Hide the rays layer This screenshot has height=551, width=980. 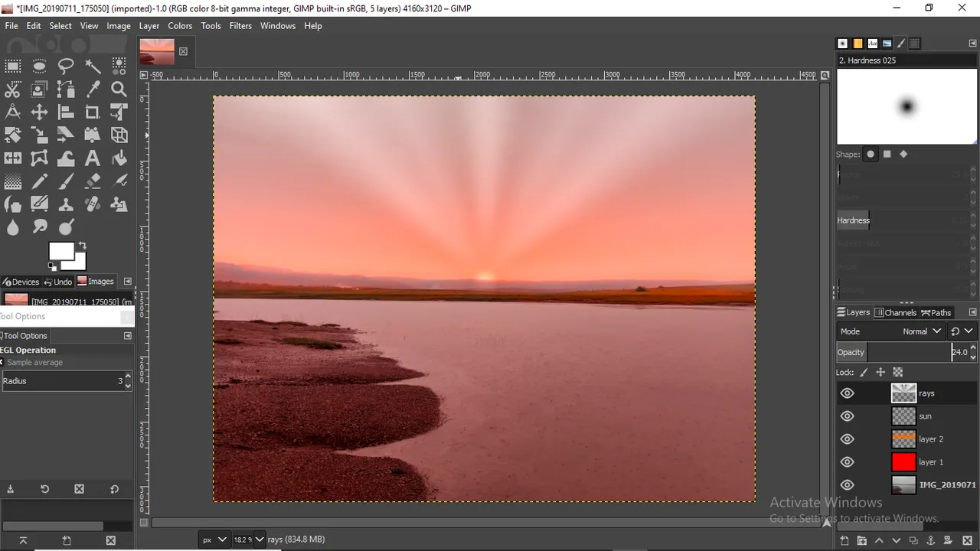(x=847, y=393)
